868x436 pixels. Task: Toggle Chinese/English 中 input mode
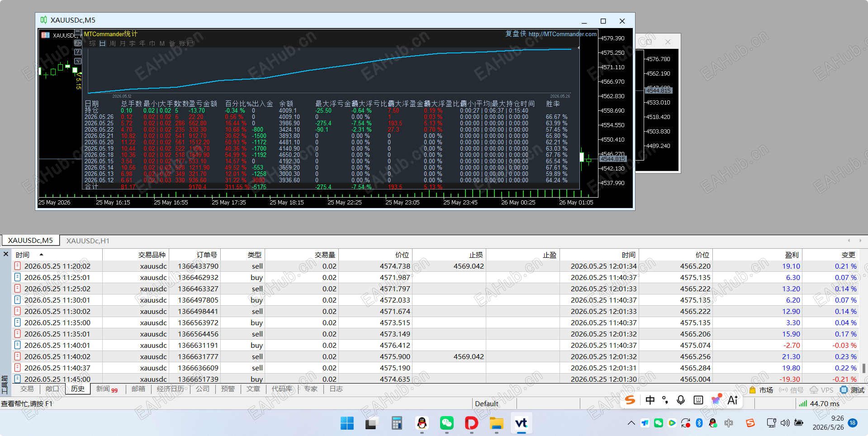[650, 400]
